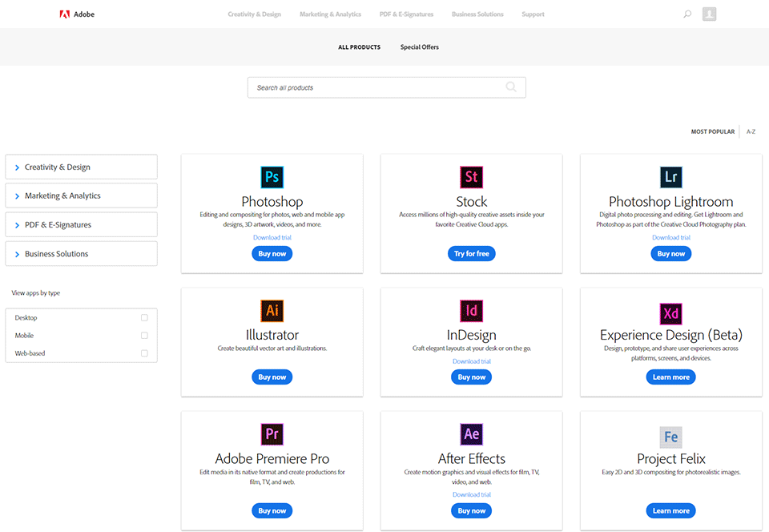Viewport: 769px width, 532px height.
Task: Click the Photoshop Lightroom product title
Action: 671,202
